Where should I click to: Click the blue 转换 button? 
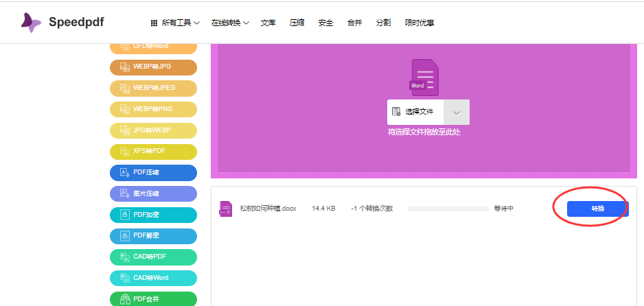pyautogui.click(x=597, y=209)
